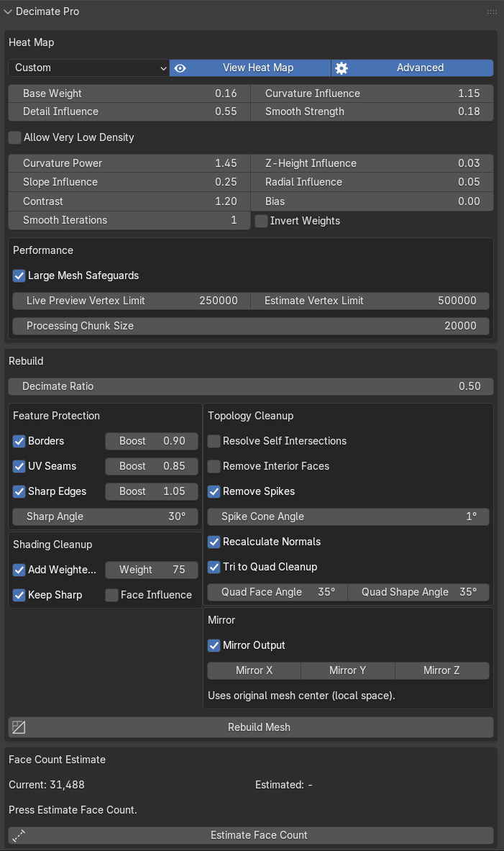Click the panel drag-handle grip dots

492,12
